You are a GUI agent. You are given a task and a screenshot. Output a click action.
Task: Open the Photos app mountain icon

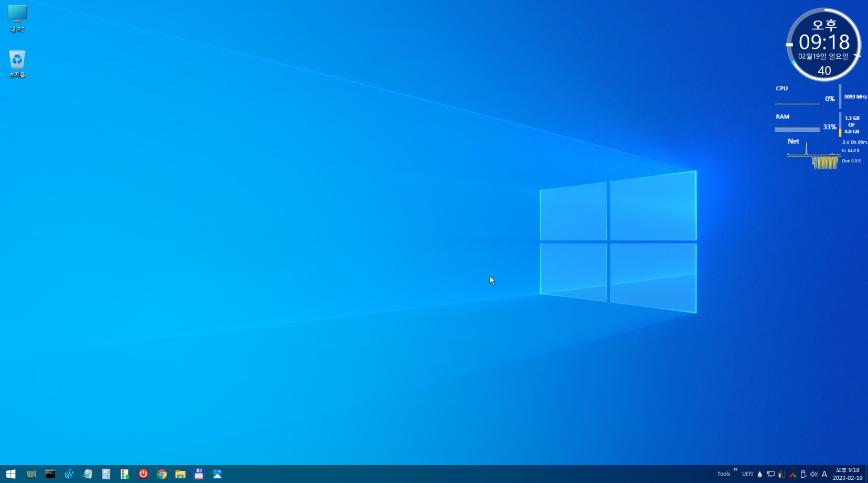(218, 474)
